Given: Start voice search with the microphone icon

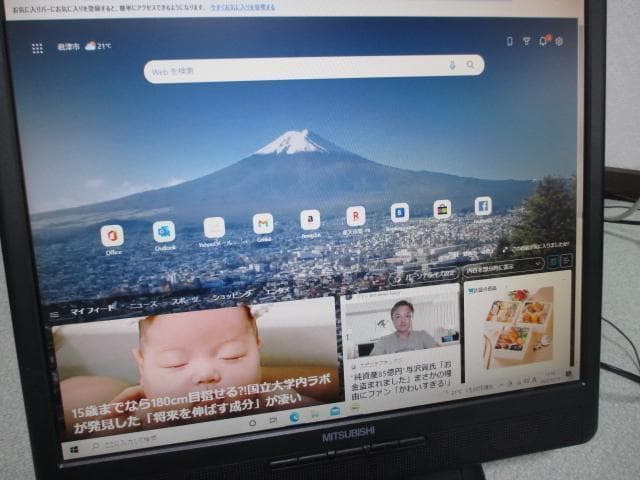Looking at the screenshot, I should [x=452, y=65].
